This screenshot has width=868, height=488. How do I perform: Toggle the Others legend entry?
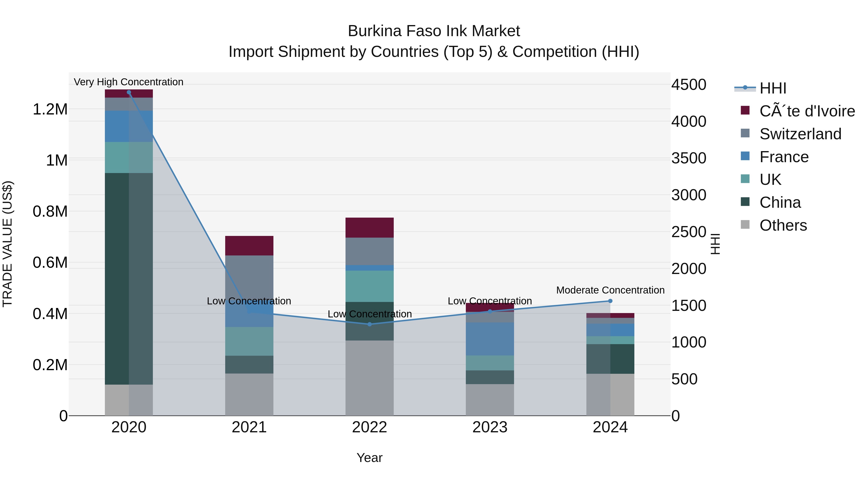774,225
